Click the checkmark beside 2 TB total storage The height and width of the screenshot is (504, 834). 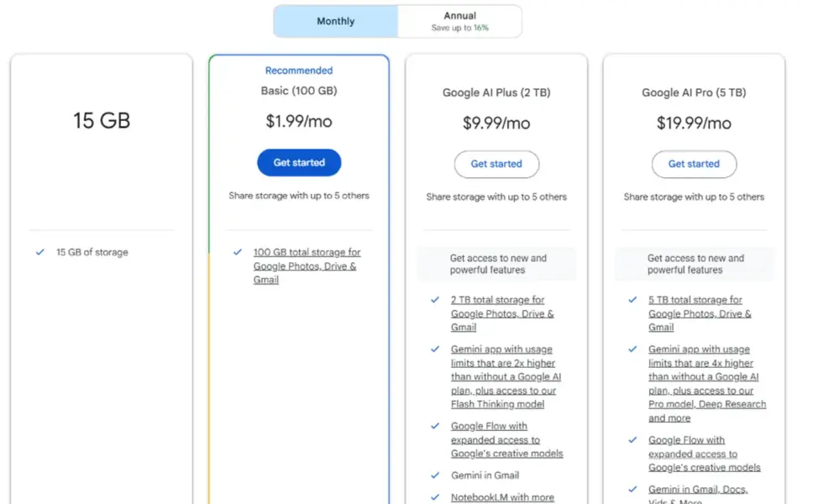435,300
